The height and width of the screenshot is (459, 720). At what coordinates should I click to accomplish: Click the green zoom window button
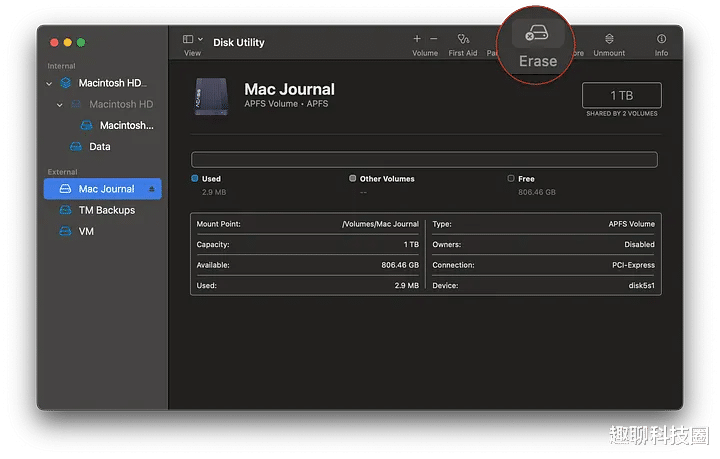pyautogui.click(x=81, y=42)
